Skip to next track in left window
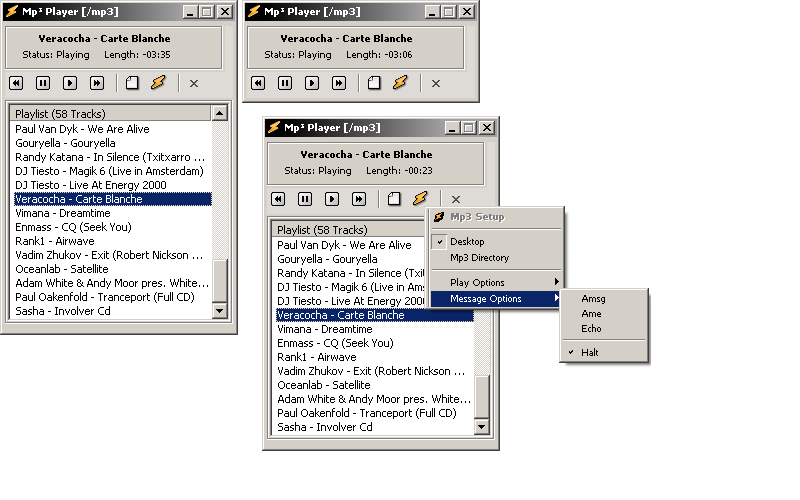This screenshot has height=500, width=800. pos(97,83)
